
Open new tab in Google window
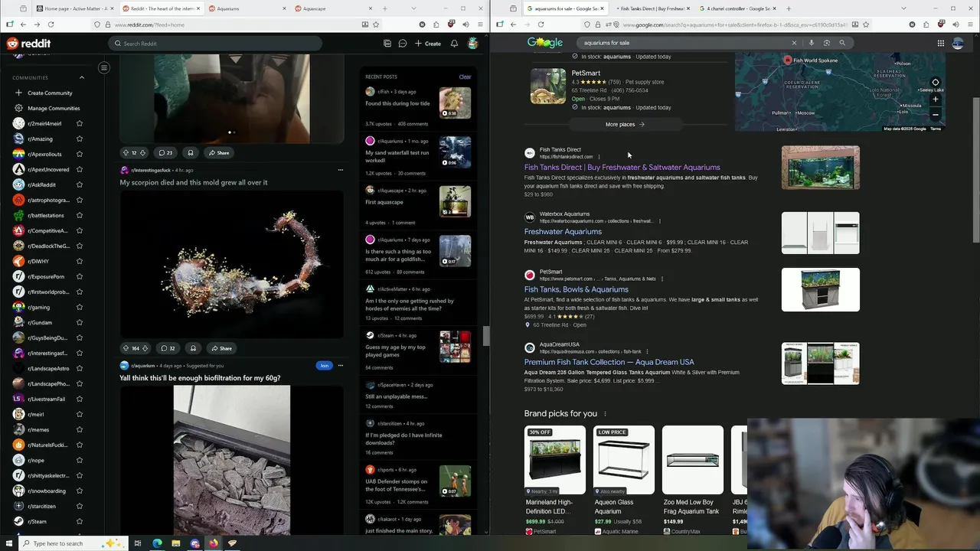[x=789, y=8]
